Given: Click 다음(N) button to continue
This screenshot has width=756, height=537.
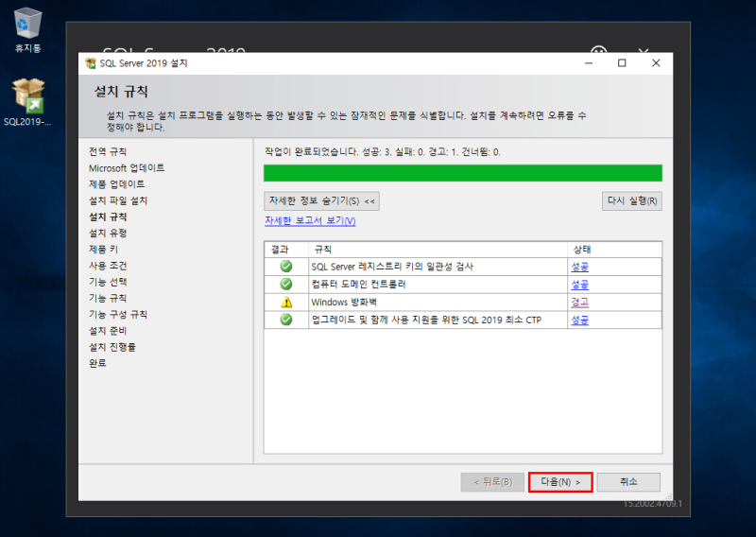Looking at the screenshot, I should [x=560, y=482].
